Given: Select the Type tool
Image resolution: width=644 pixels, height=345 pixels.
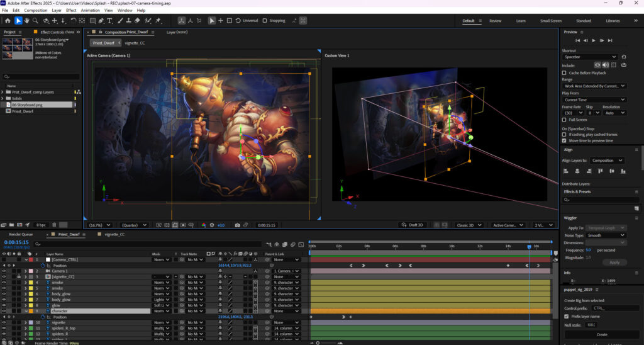Looking at the screenshot, I should coord(109,21).
